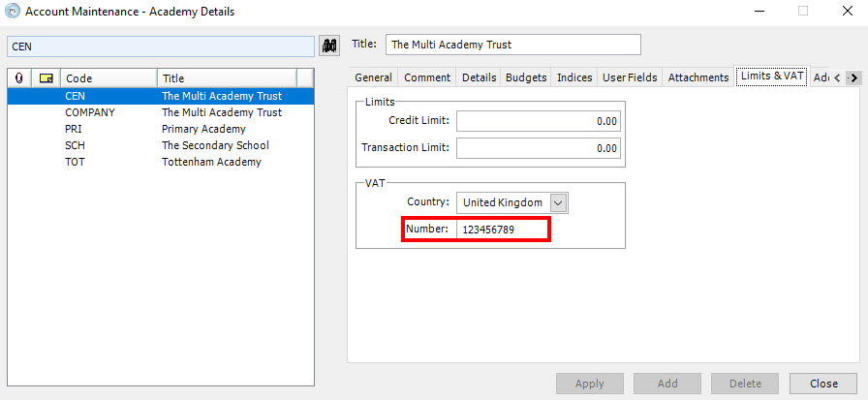868x400 pixels.
Task: Open the Comment tab
Action: click(x=427, y=77)
